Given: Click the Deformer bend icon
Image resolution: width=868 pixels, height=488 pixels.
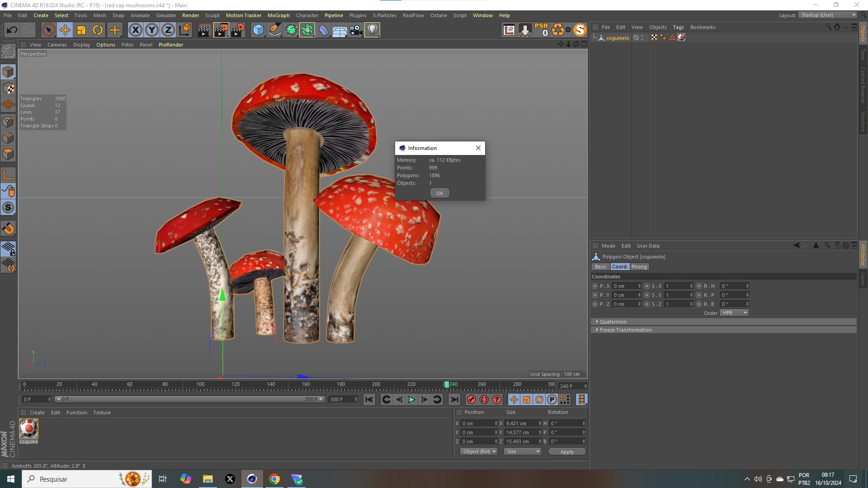Looking at the screenshot, I should tap(323, 30).
